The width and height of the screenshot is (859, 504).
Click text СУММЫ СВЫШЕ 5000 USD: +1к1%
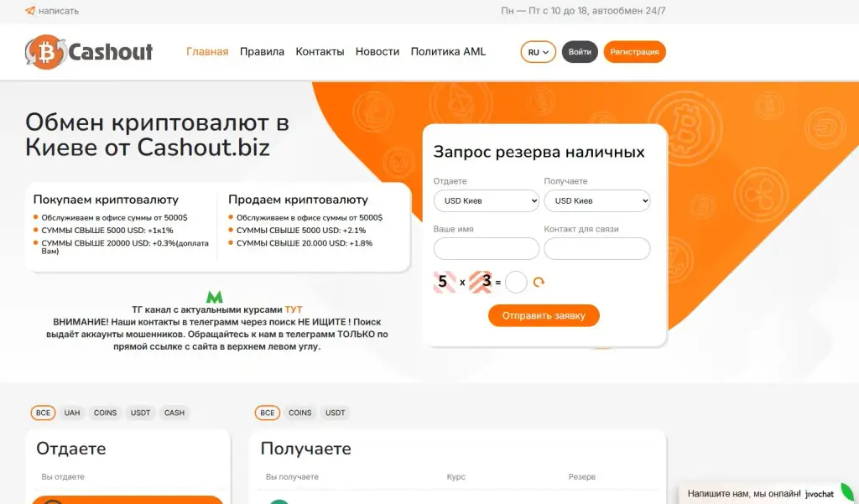pos(107,230)
